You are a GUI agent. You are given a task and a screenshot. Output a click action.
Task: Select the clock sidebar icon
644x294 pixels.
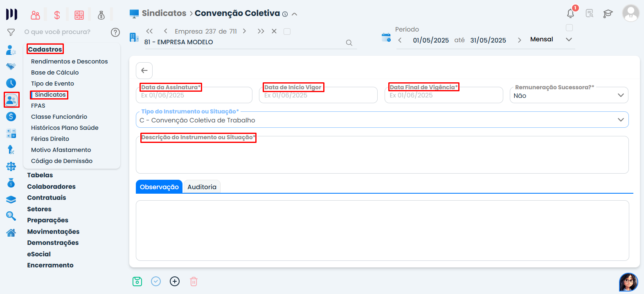tap(11, 83)
